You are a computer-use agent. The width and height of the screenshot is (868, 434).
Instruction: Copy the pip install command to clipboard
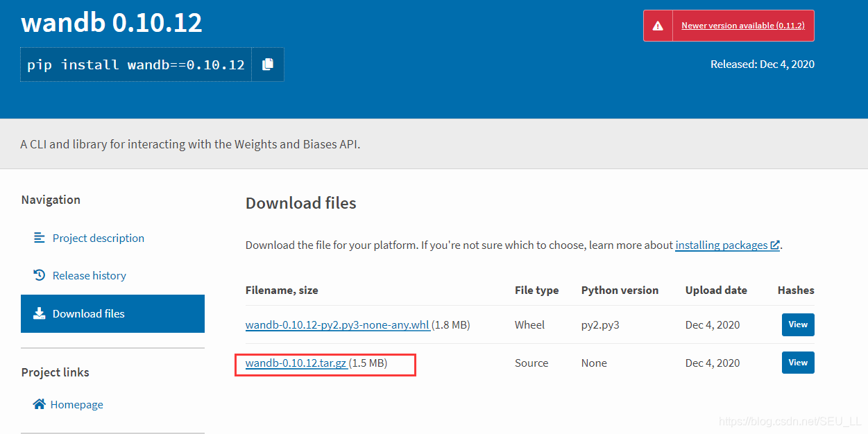[268, 64]
